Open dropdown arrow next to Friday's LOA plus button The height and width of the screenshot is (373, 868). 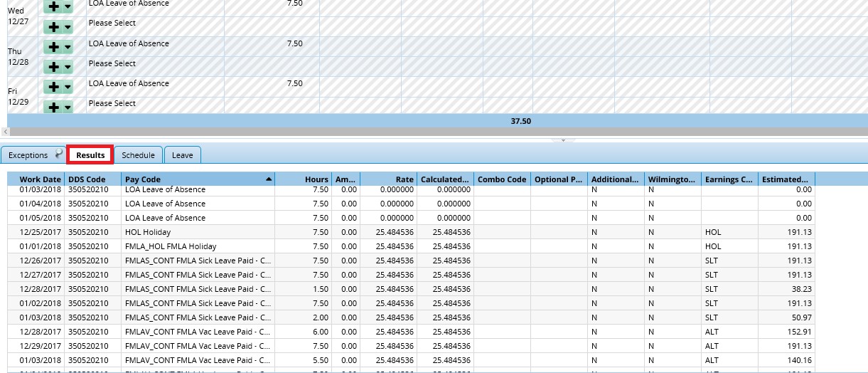pyautogui.click(x=68, y=87)
